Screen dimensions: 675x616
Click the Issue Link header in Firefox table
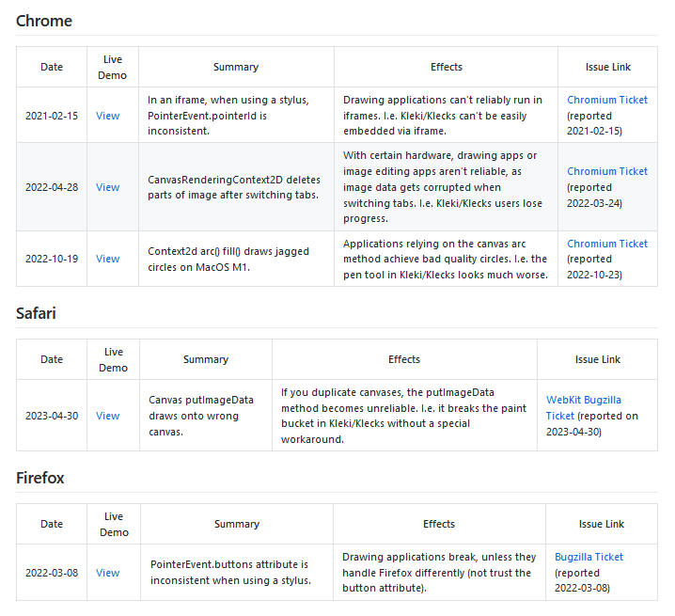(x=602, y=524)
